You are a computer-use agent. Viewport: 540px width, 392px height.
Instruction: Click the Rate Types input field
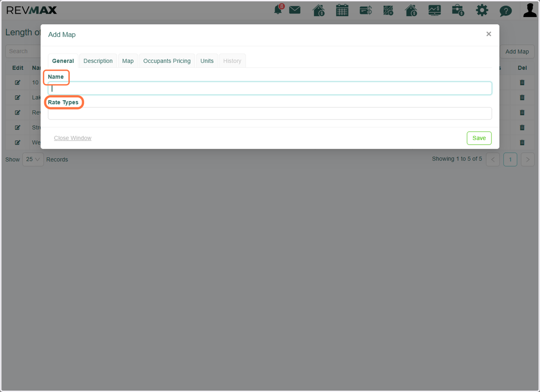[x=270, y=113]
